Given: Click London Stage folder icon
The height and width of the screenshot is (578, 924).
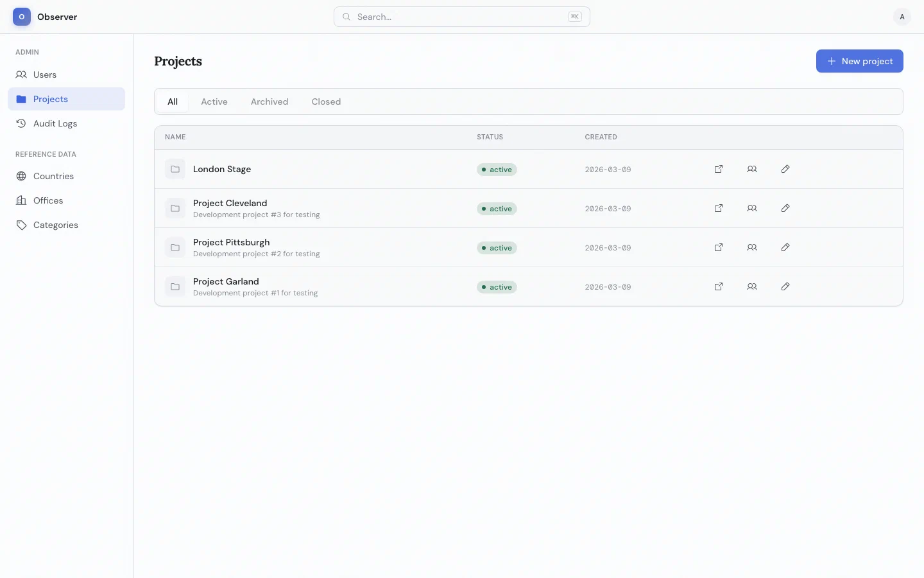Looking at the screenshot, I should pos(175,169).
